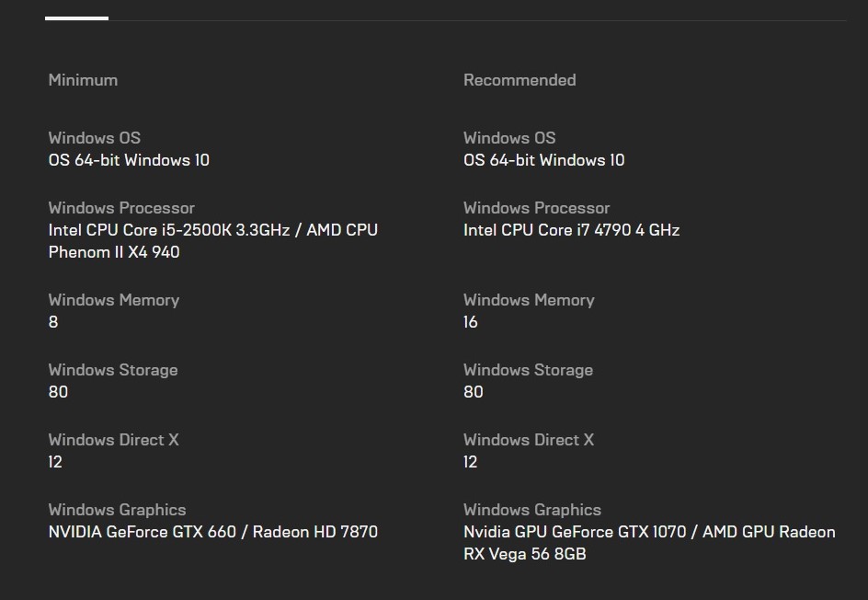Click Windows Processor label under Minimum
The image size is (868, 600).
121,208
